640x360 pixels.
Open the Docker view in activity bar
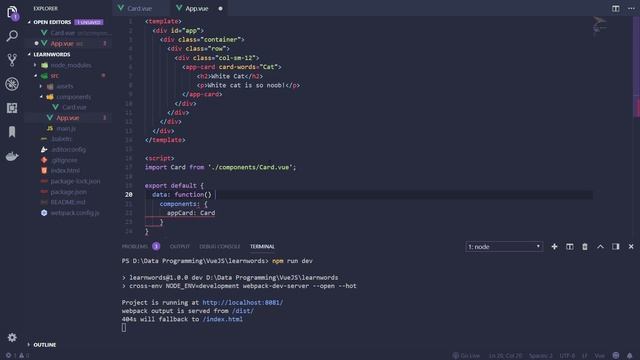click(12, 156)
